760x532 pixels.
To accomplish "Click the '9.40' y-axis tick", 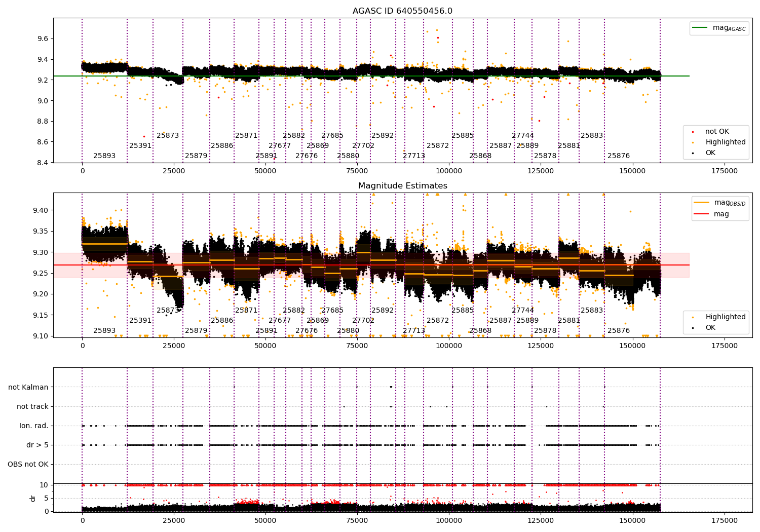I will [41, 210].
